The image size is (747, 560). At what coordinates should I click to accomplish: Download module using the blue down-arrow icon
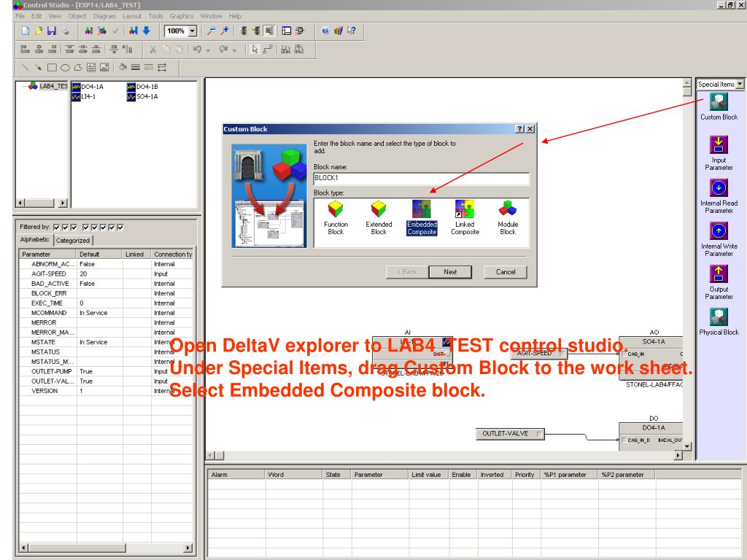click(147, 31)
